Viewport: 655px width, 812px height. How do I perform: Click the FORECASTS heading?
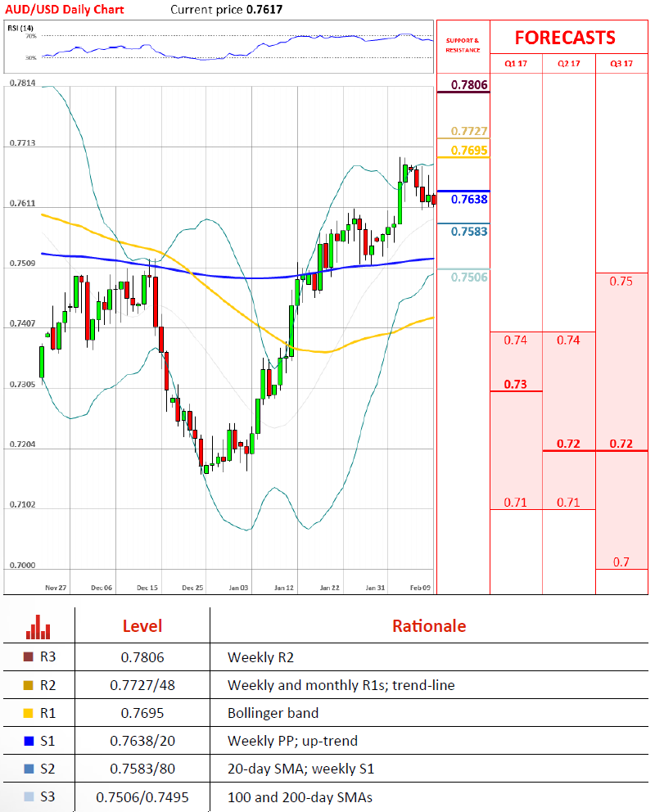(565, 38)
